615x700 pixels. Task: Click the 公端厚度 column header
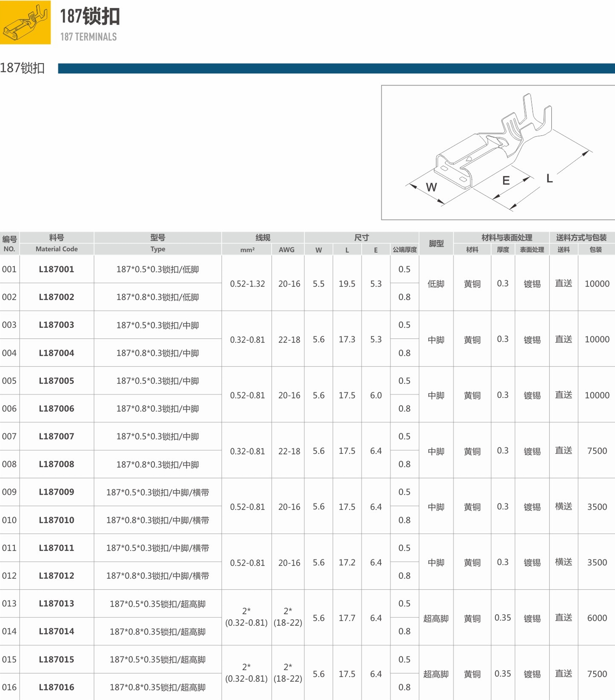click(x=404, y=249)
